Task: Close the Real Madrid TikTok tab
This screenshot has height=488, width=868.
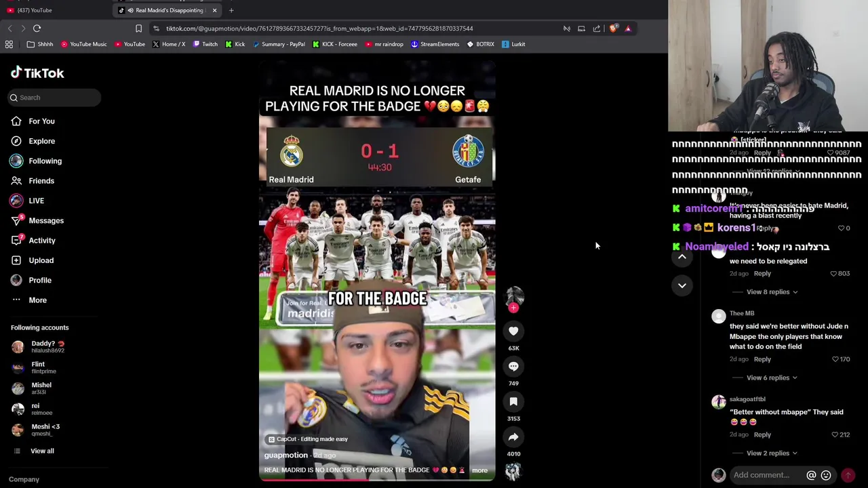Action: click(x=214, y=10)
